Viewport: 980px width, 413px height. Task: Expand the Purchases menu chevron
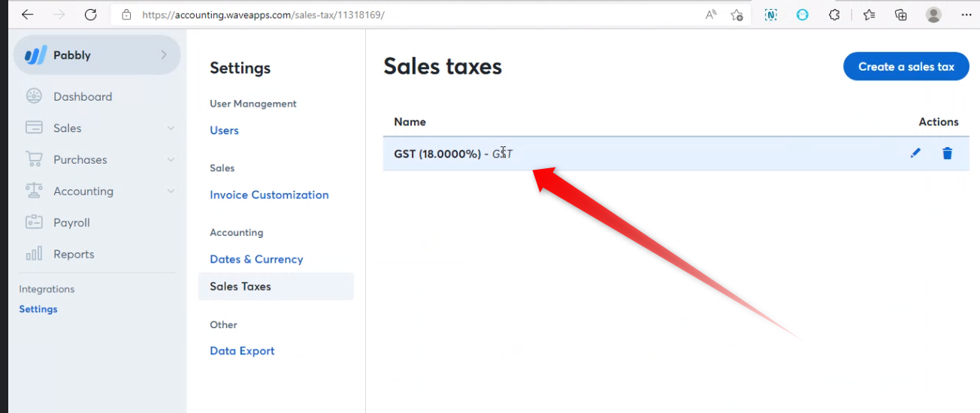[171, 160]
